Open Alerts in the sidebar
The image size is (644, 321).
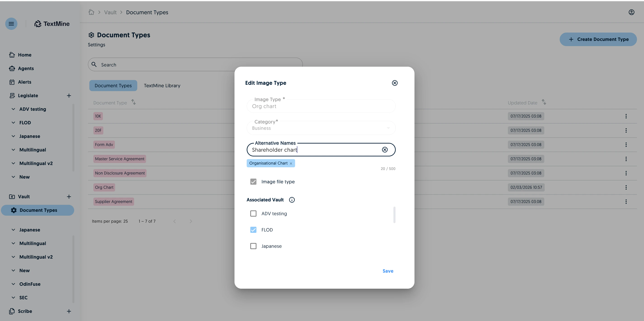[24, 82]
